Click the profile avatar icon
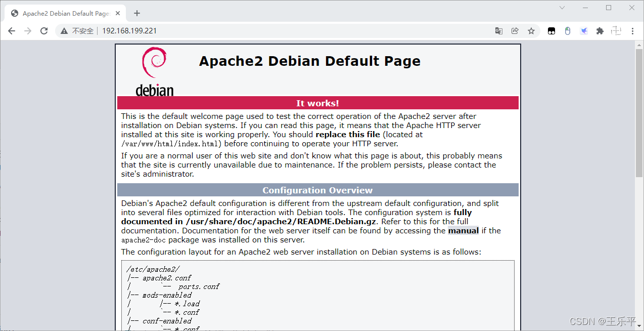The width and height of the screenshot is (644, 331). click(616, 31)
